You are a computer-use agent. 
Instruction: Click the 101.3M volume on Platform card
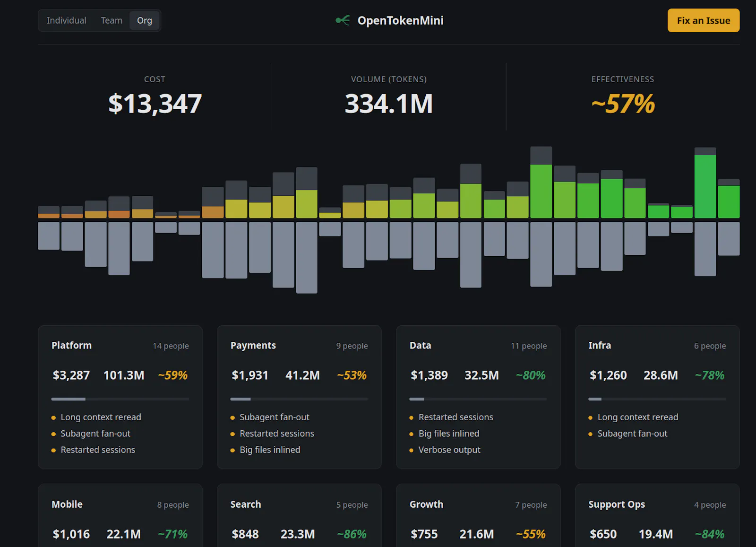point(124,375)
